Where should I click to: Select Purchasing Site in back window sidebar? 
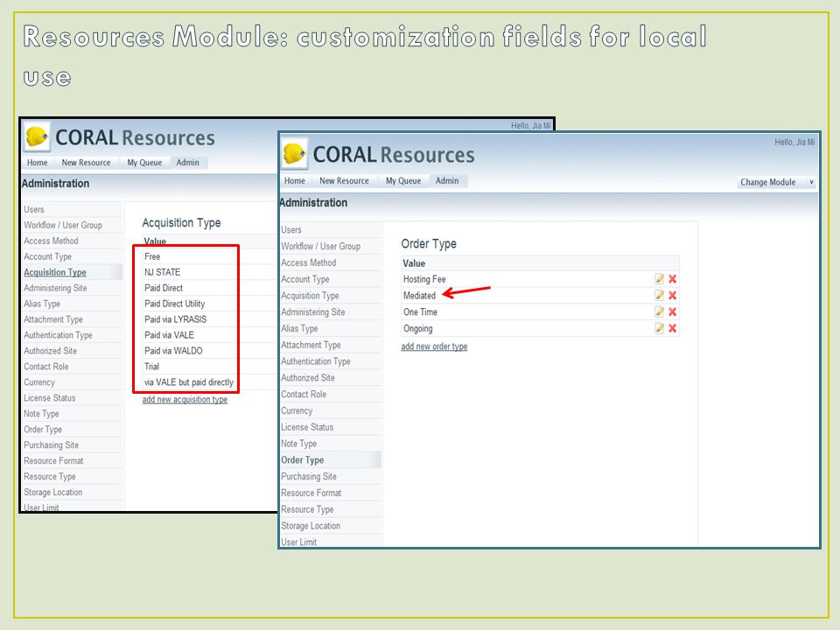pos(73,445)
